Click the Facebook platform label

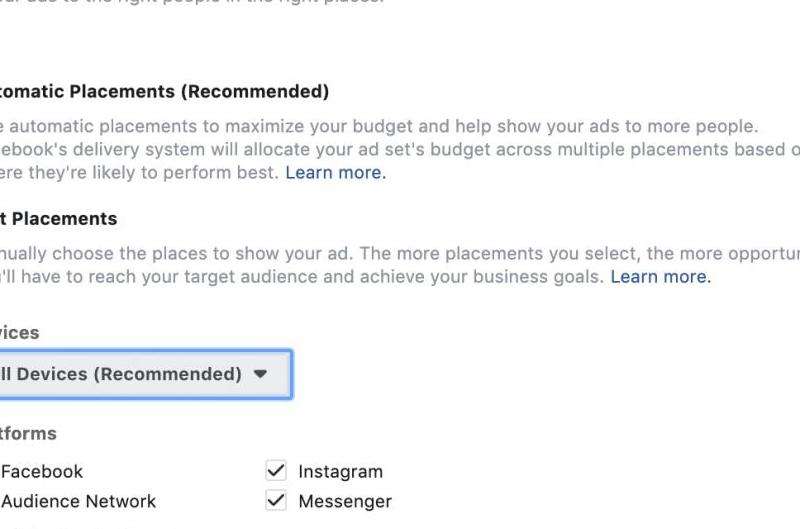click(x=42, y=471)
